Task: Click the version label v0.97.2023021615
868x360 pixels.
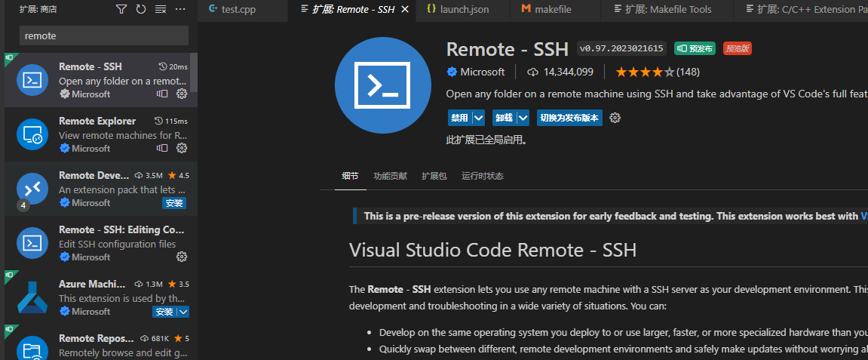Action: point(621,48)
